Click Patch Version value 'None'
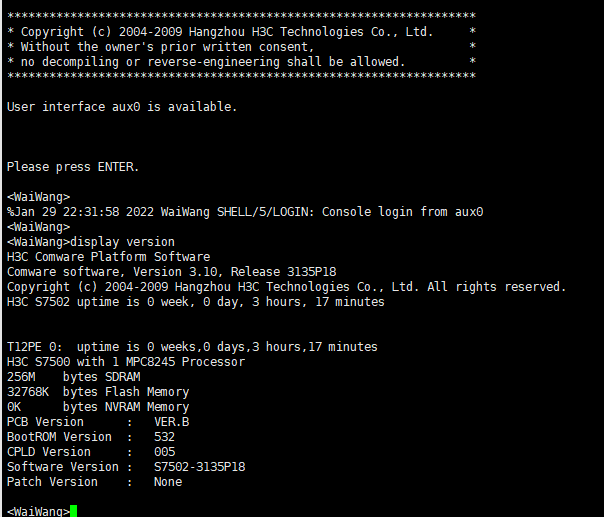604x517 pixels. click(168, 482)
